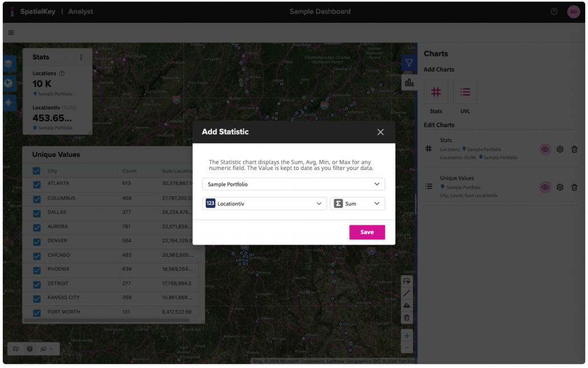588x368 pixels.
Task: Add a new Stats chart from Add Charts
Action: [x=435, y=91]
